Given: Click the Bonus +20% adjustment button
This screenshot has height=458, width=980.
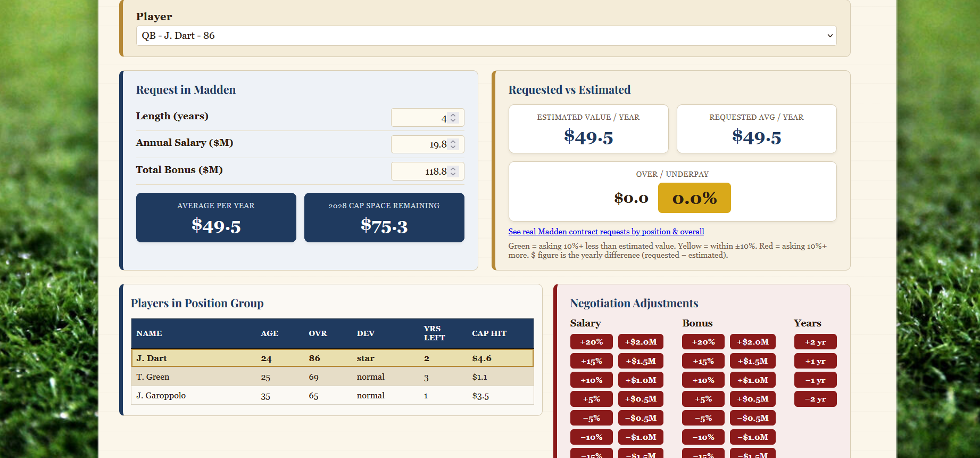Looking at the screenshot, I should click(703, 342).
